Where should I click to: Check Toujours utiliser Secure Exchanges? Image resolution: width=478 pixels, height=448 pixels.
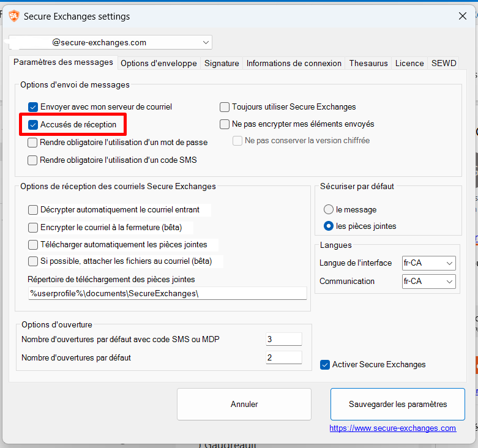225,107
